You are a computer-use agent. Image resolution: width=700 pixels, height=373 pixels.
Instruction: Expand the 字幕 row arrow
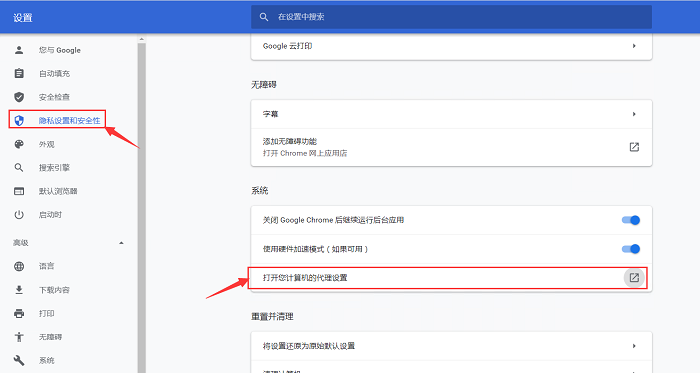click(x=634, y=114)
